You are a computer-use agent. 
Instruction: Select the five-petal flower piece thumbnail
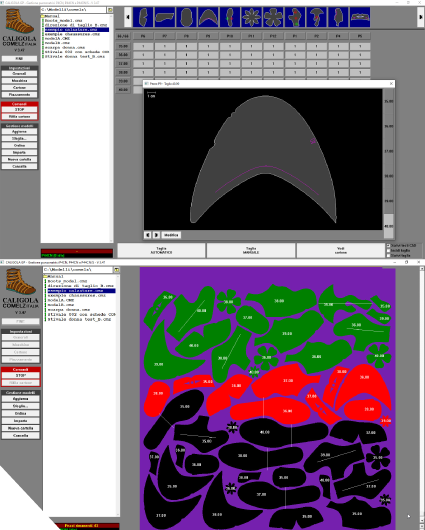pos(273,17)
